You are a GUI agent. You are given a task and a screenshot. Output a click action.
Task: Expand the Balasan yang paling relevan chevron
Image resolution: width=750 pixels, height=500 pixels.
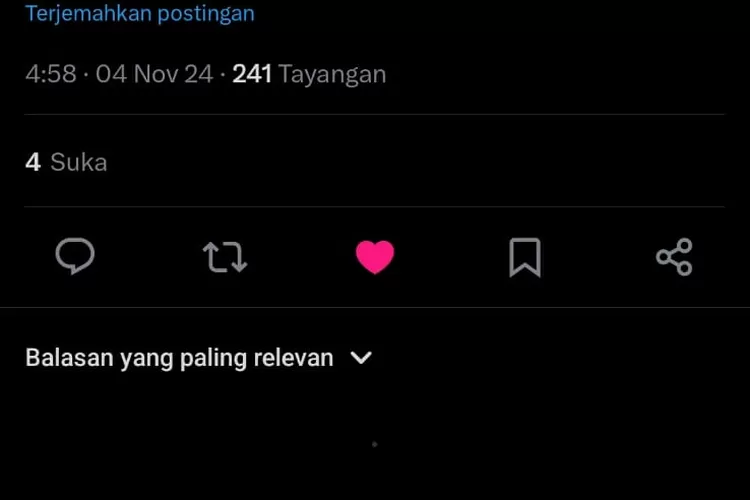coord(361,357)
